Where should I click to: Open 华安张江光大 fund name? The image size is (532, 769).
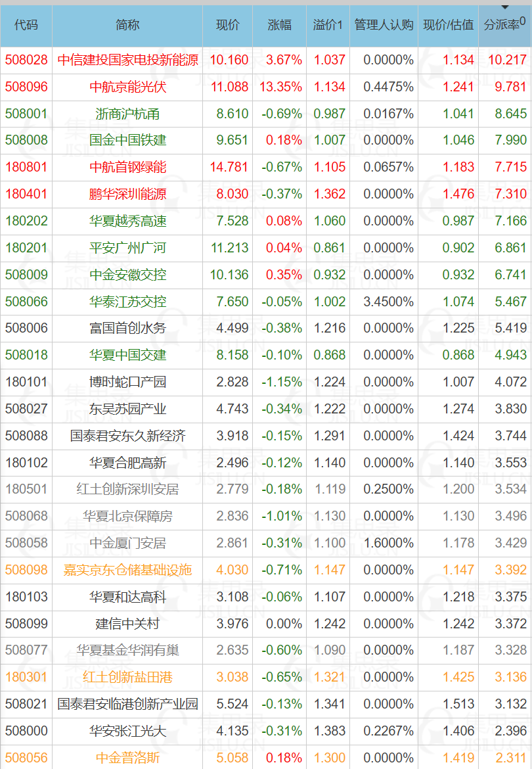point(128,732)
